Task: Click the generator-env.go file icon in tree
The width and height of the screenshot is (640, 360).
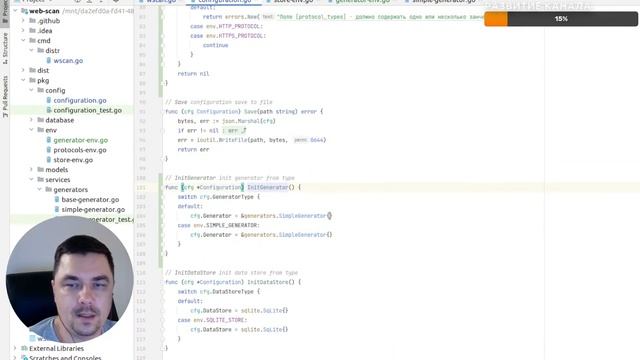Action: (x=49, y=140)
